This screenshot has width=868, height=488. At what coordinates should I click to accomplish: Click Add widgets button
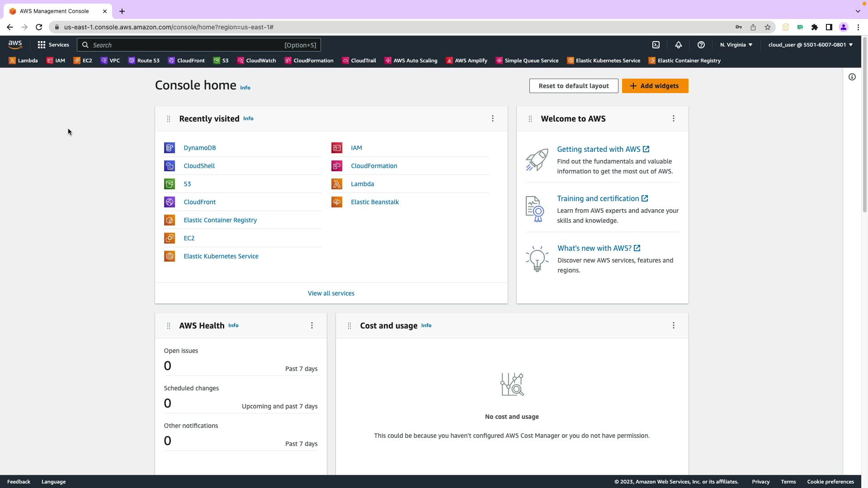[x=655, y=86]
